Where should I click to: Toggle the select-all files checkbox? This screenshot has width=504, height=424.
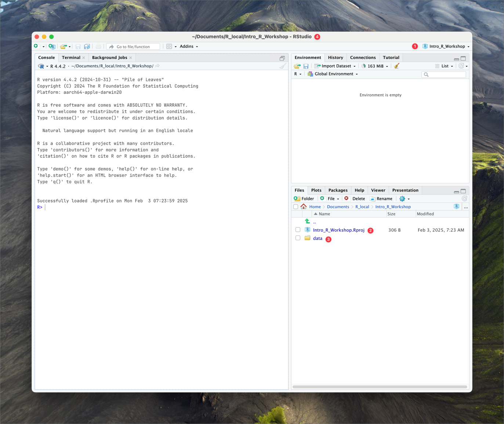(x=295, y=207)
